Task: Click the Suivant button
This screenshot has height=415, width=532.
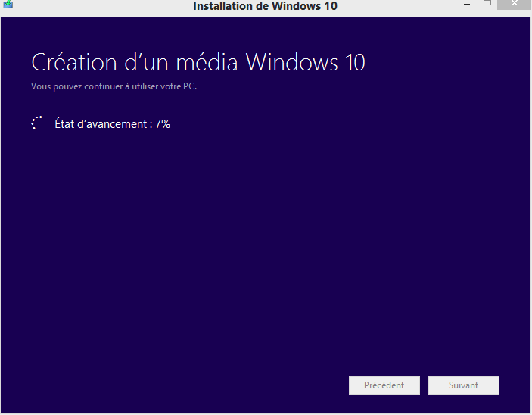Action: (x=463, y=385)
